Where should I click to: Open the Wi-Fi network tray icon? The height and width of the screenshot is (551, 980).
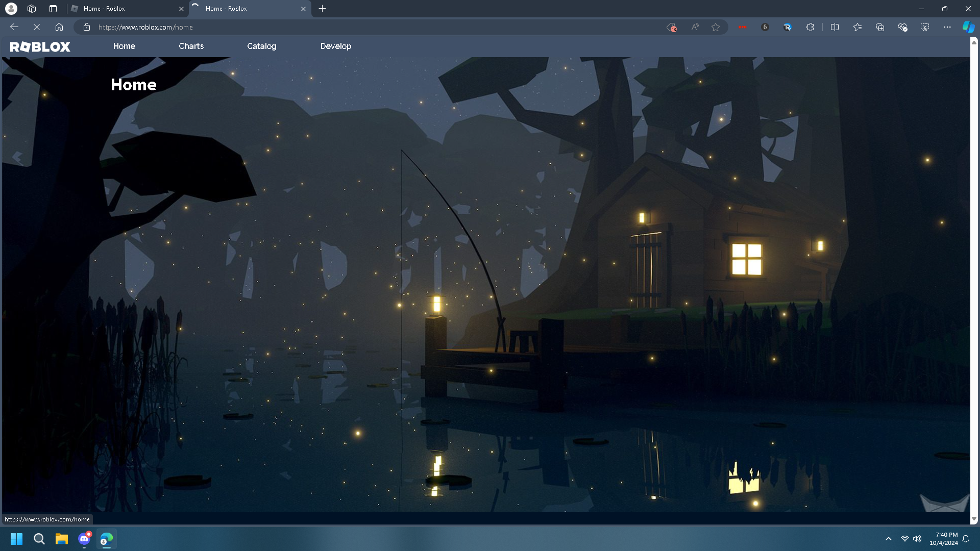pyautogui.click(x=904, y=539)
